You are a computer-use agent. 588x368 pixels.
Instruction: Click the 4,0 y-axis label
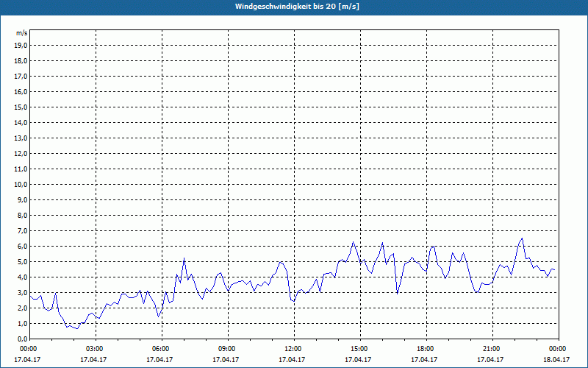(23, 277)
